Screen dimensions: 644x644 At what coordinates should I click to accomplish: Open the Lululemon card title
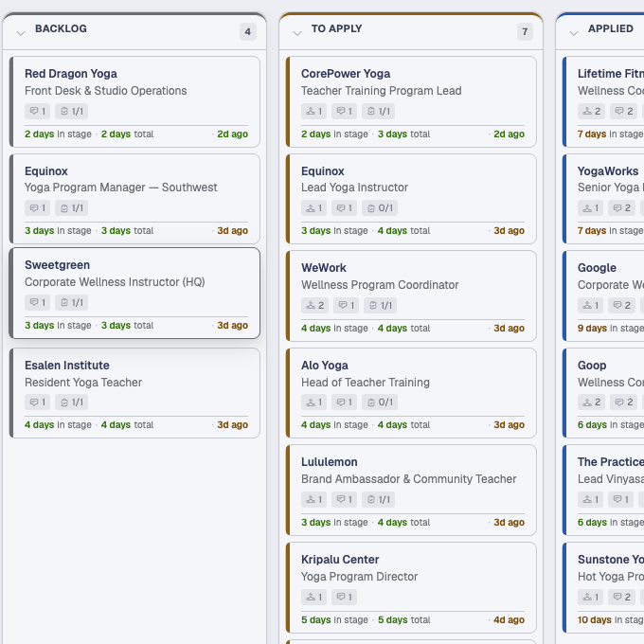[x=329, y=461]
